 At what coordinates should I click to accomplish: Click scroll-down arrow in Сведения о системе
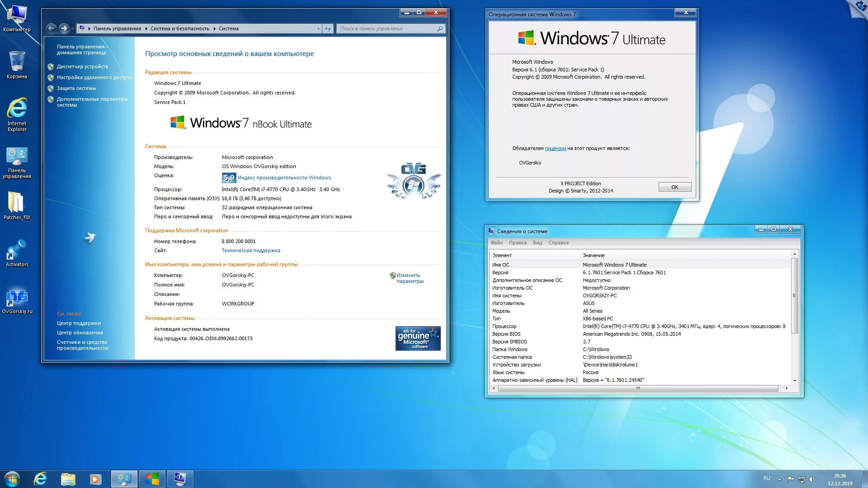click(794, 381)
